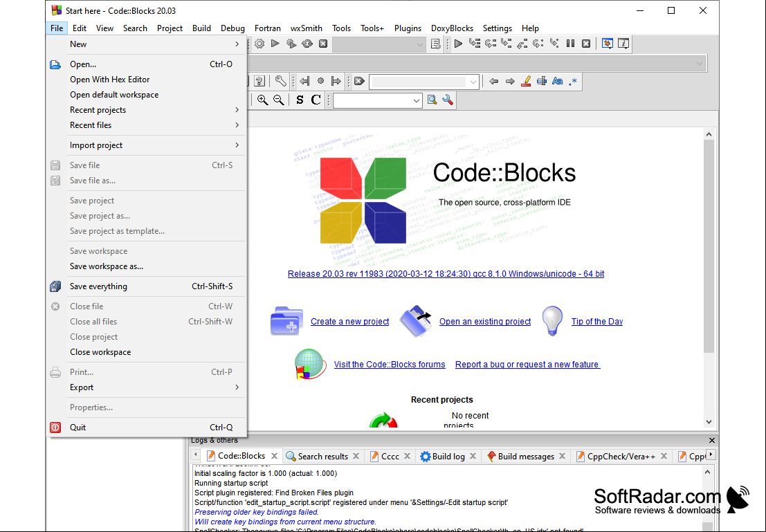Screen dimensions: 766x532
Task: Click the Step into debugger icon
Action: (506, 44)
